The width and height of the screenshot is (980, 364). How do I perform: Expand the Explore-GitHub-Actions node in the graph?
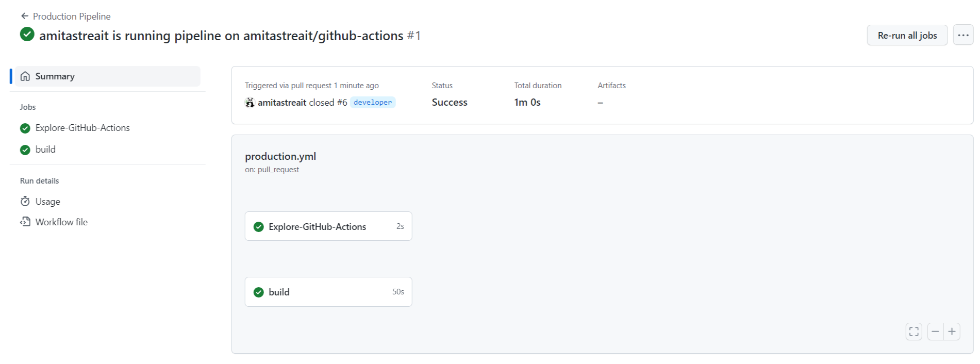[328, 226]
